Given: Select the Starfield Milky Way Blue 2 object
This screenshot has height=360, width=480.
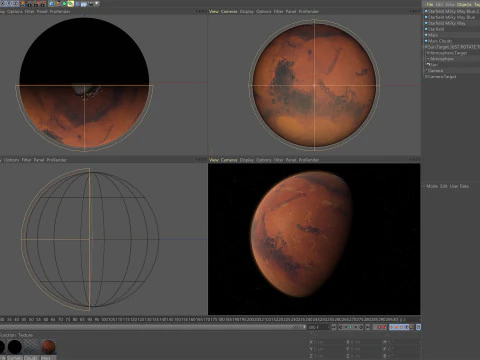Looking at the screenshot, I should coord(453,11).
